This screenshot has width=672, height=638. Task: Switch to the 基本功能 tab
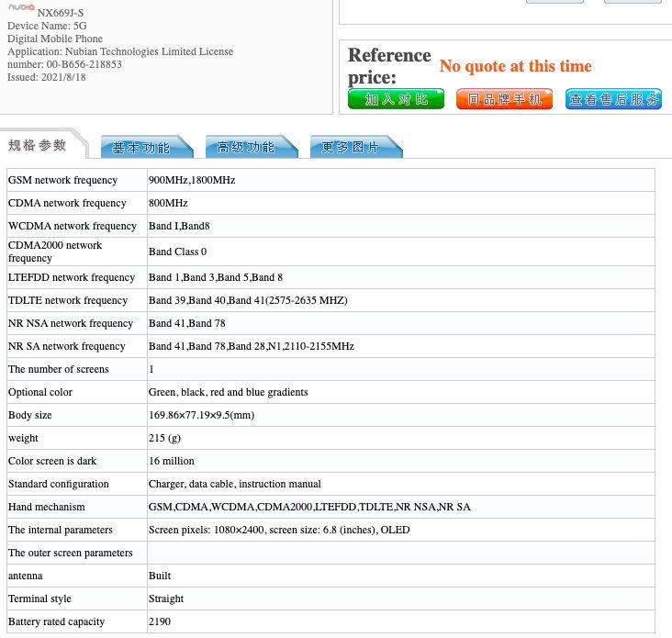(x=141, y=147)
